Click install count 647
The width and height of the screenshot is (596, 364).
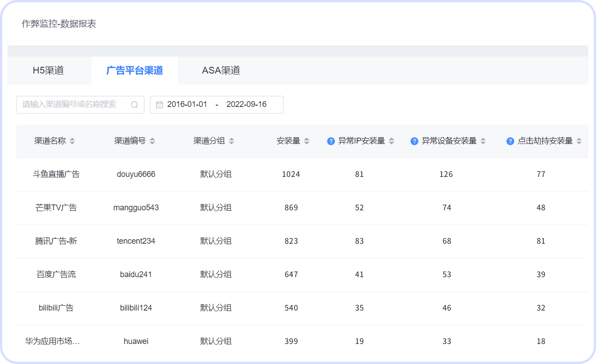(x=291, y=275)
